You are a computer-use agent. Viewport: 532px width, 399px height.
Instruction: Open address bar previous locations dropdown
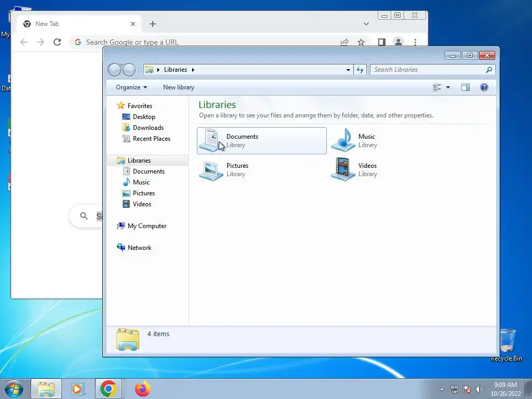point(348,70)
